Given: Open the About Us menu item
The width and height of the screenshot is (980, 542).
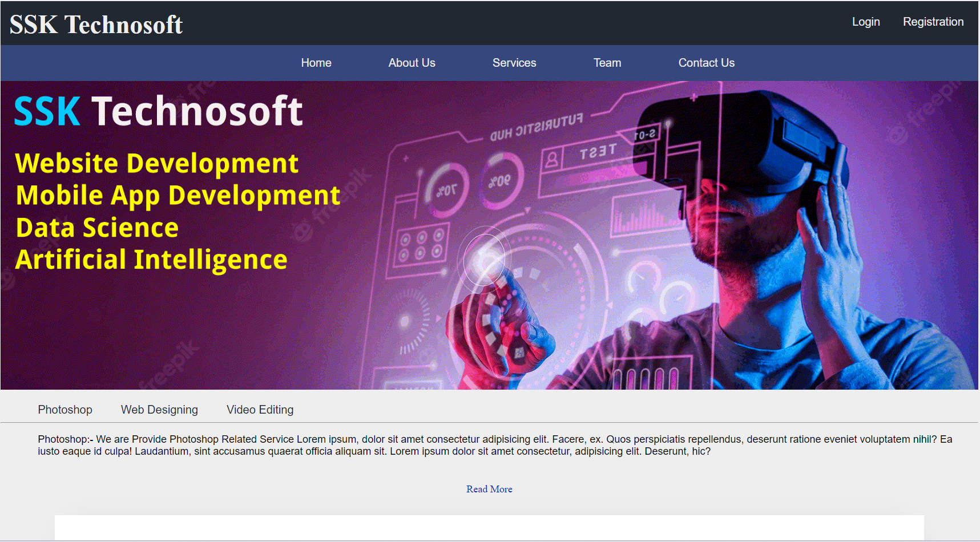Looking at the screenshot, I should coord(412,63).
